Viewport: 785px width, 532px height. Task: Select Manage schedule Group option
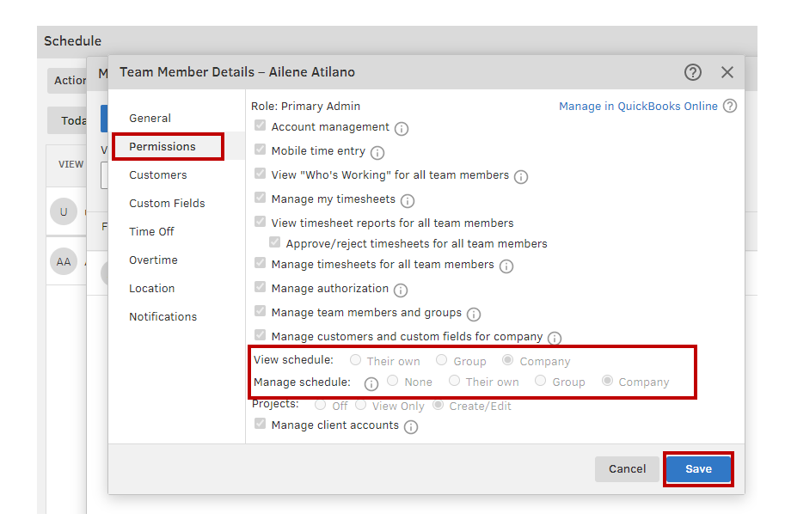pyautogui.click(x=540, y=381)
